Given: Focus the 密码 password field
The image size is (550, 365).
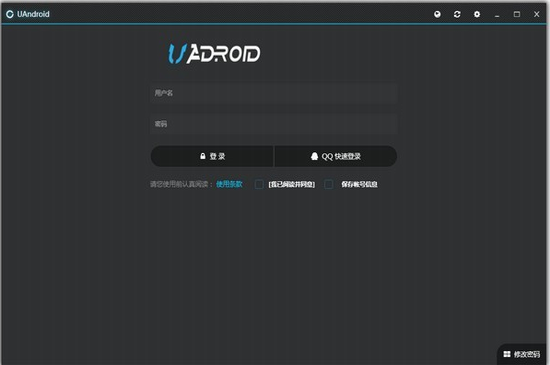Looking at the screenshot, I should [x=274, y=123].
